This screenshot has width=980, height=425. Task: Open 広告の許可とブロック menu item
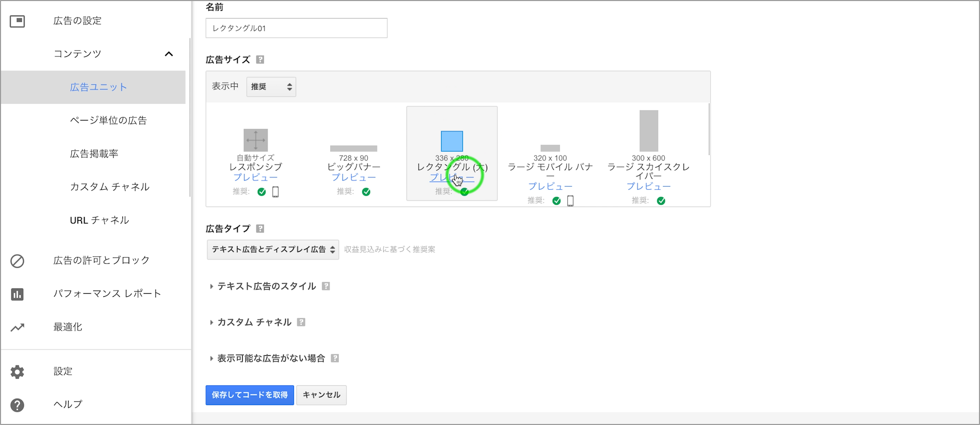pos(101,260)
